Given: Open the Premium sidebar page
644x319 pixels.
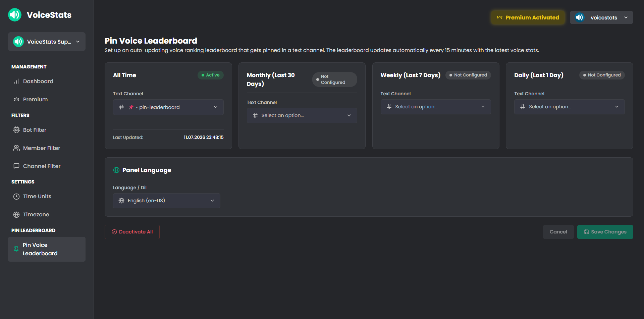Looking at the screenshot, I should click(x=47, y=100).
